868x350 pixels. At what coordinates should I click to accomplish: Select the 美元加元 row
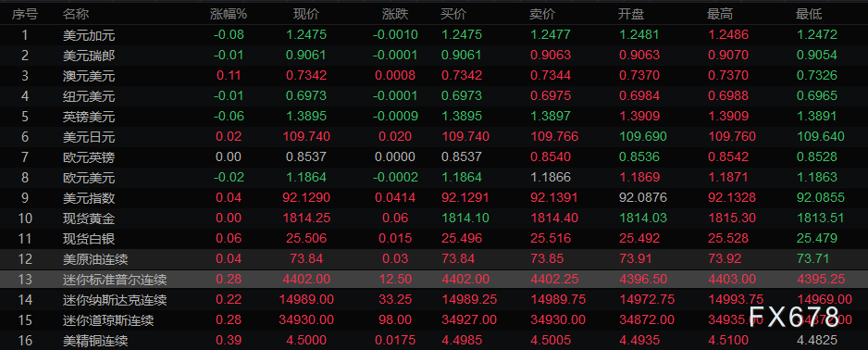(x=434, y=35)
